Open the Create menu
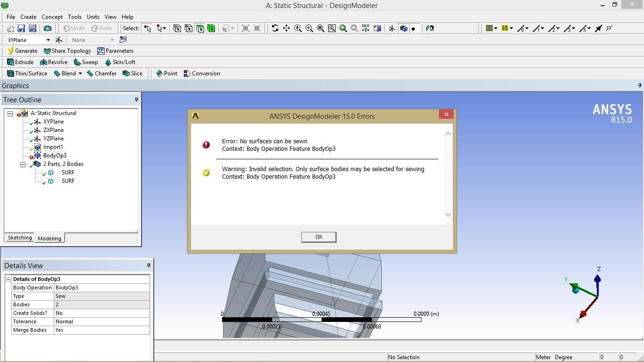The image size is (644, 362). (28, 17)
